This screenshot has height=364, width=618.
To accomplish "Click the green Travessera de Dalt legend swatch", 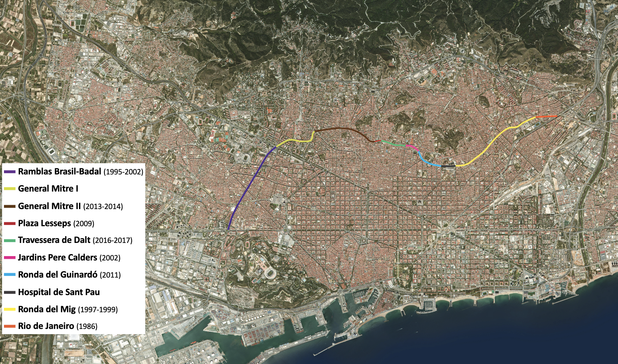I will (10, 241).
